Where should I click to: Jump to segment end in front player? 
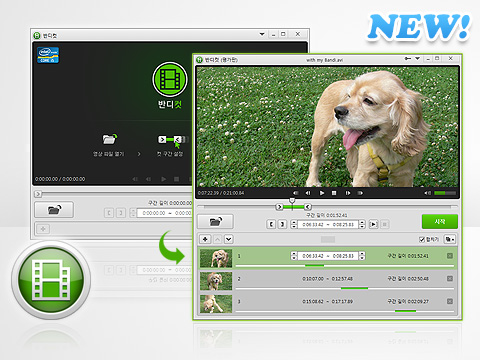point(360,193)
